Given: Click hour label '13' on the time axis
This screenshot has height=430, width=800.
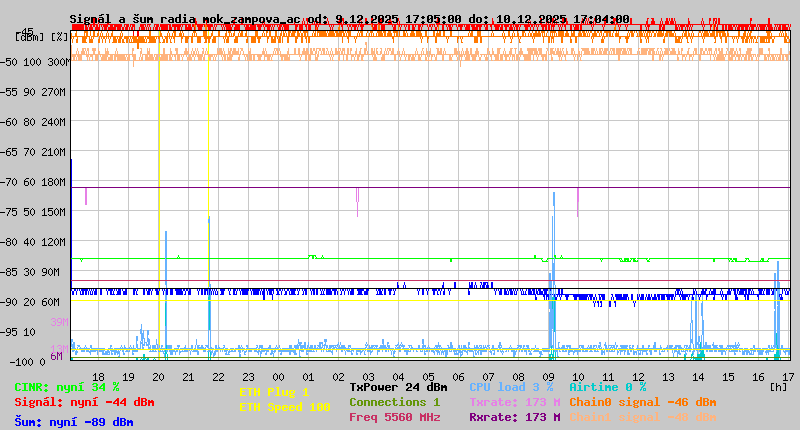Looking at the screenshot, I should (668, 377).
